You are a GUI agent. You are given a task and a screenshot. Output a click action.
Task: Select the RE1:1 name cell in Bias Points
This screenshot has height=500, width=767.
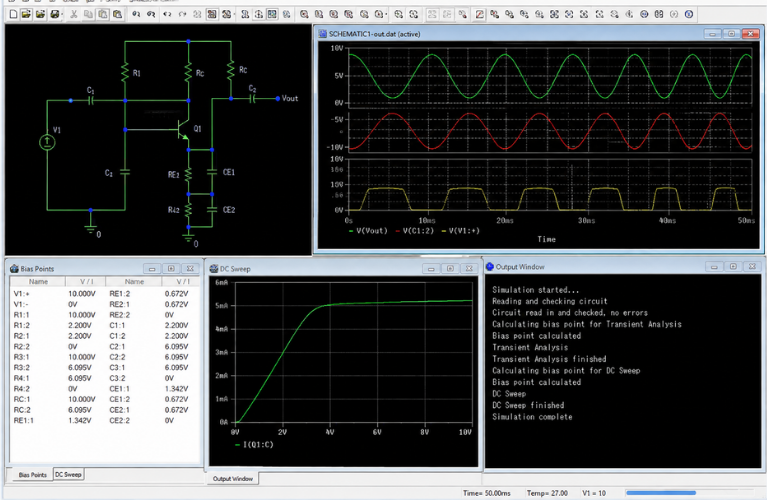tap(23, 420)
